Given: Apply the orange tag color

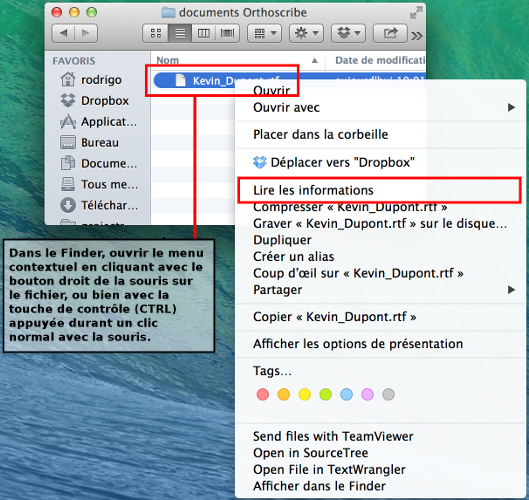Looking at the screenshot, I should click(284, 394).
